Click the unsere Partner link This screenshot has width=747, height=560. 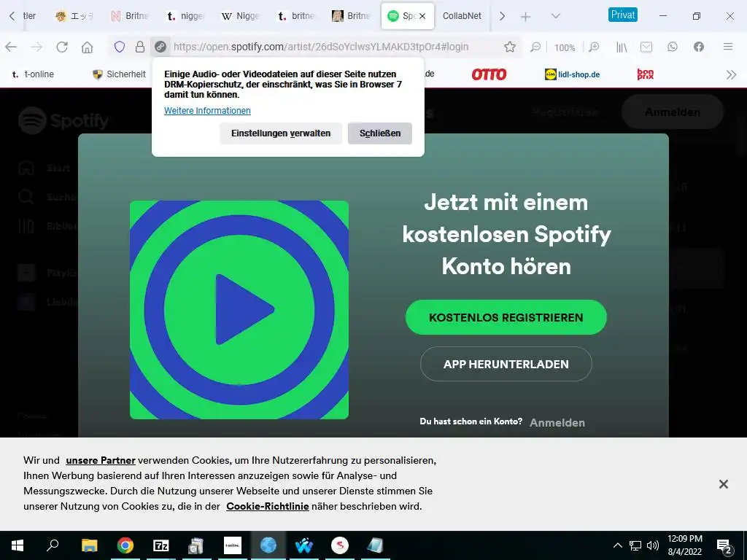tap(101, 461)
